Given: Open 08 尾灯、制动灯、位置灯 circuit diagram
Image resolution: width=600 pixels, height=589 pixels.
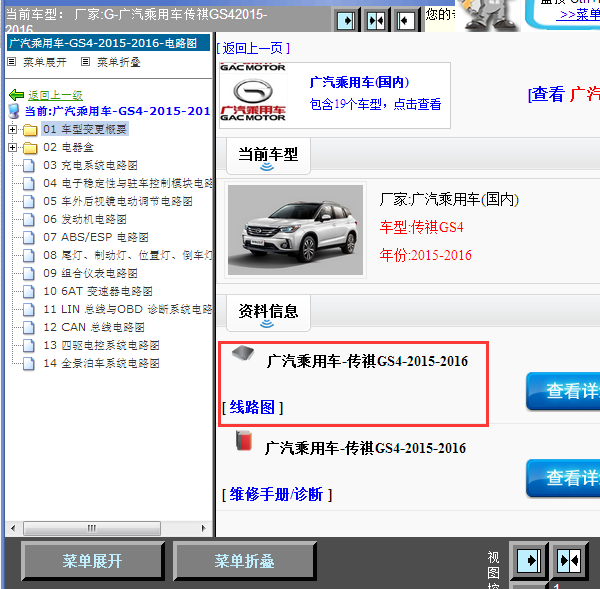Looking at the screenshot, I should click(x=128, y=255).
